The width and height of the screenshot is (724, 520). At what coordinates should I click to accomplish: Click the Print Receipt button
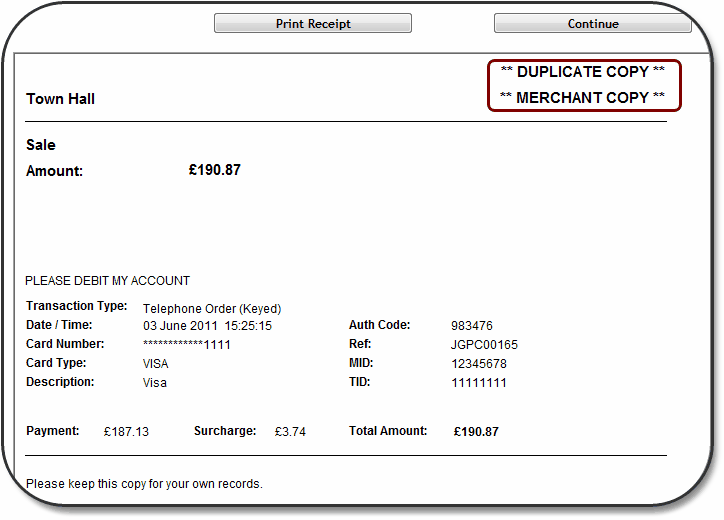tap(313, 24)
